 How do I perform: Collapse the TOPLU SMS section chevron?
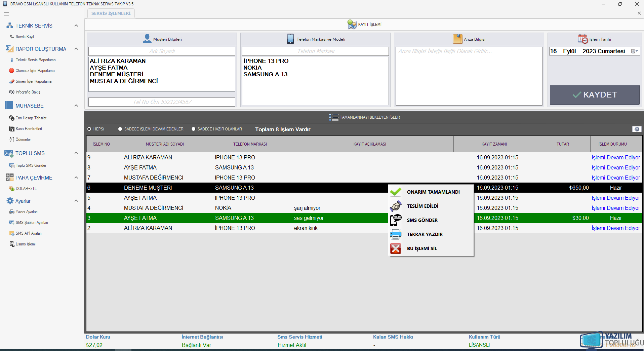coord(76,153)
